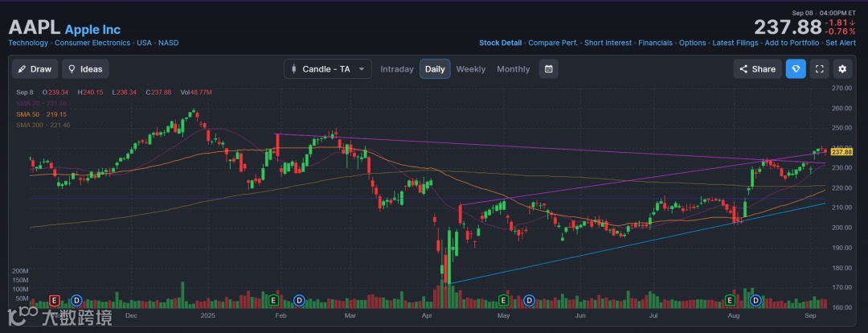Viewport: 868px width, 333px height.
Task: Click the large 237.88 last price
Action: 788,27
